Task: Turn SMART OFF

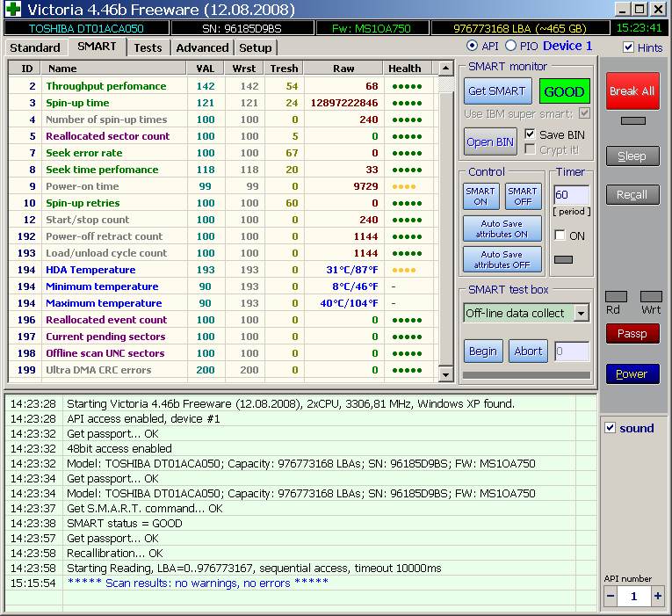Action: 523,196
